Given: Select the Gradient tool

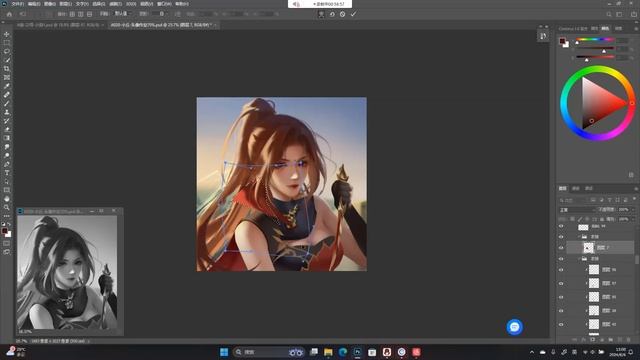Looking at the screenshot, I should 7,138.
